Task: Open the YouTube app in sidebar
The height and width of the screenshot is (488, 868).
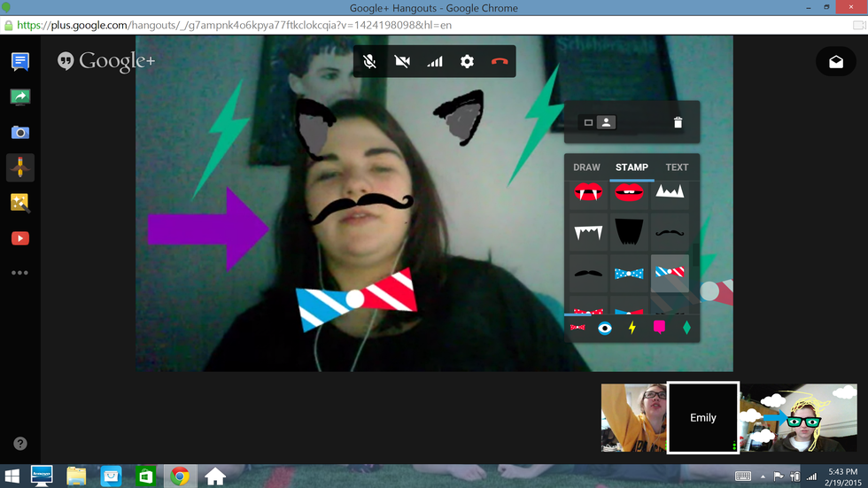Action: [x=19, y=238]
